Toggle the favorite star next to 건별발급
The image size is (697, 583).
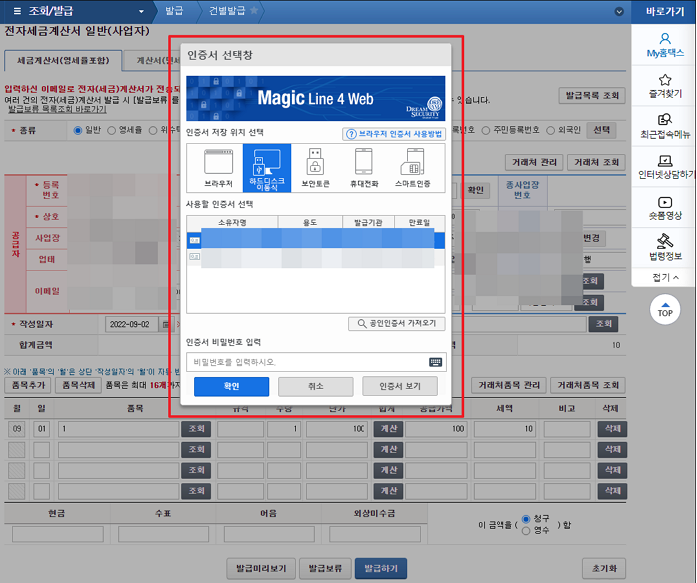[254, 10]
